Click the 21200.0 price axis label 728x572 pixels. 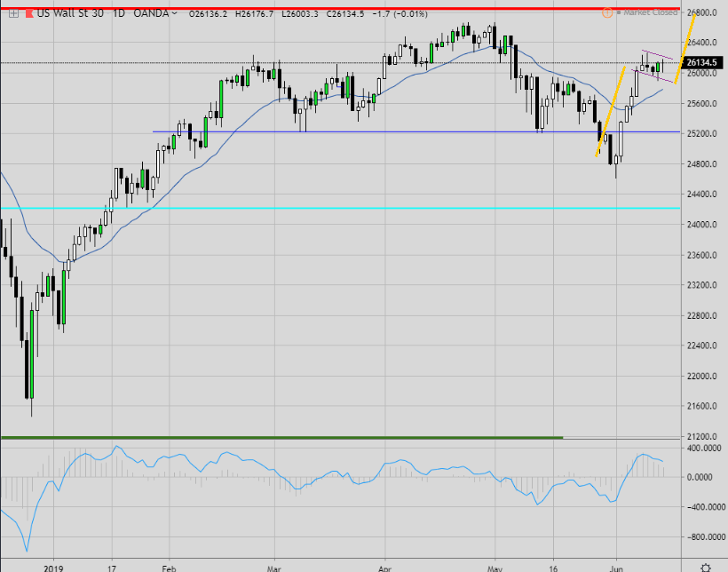click(704, 436)
